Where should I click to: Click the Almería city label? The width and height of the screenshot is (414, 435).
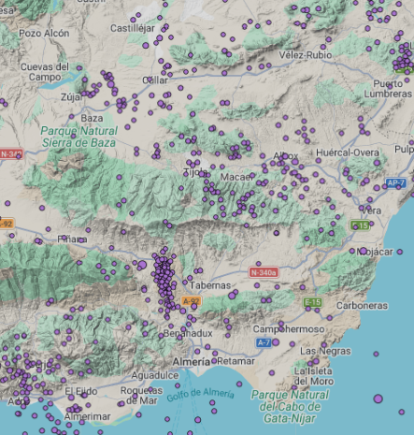191,362
